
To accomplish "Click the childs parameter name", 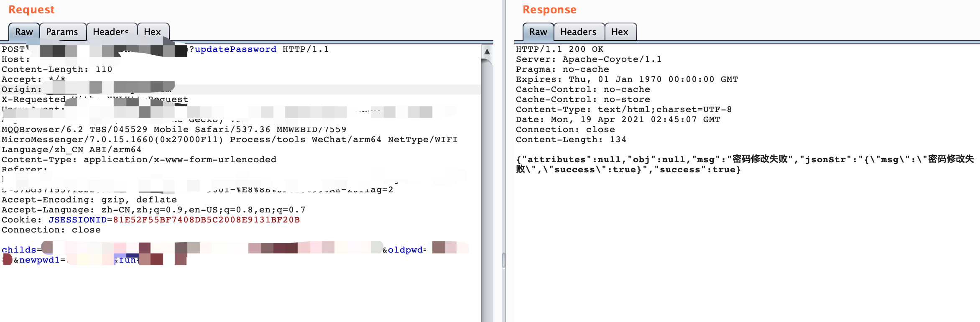I will (x=19, y=250).
